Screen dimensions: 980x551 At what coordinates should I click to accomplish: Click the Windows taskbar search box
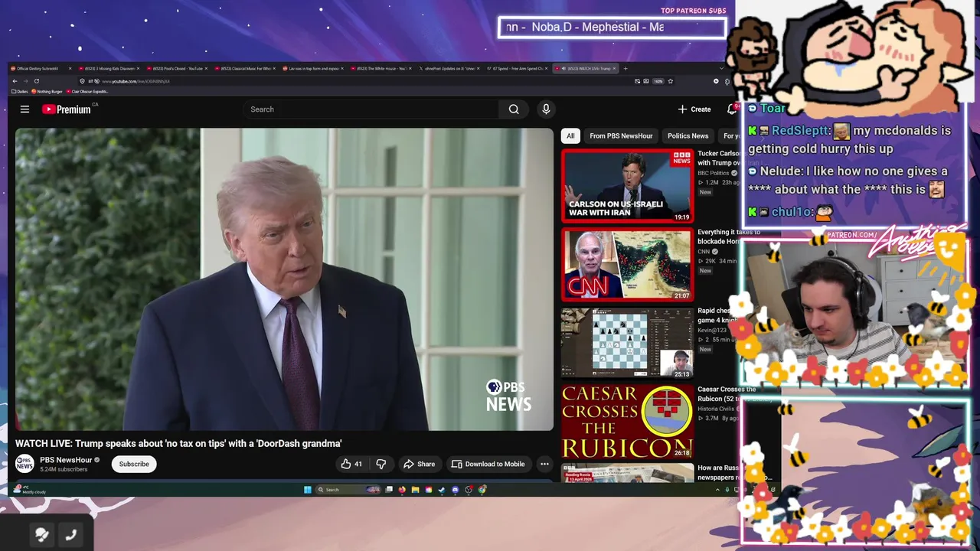coord(348,490)
